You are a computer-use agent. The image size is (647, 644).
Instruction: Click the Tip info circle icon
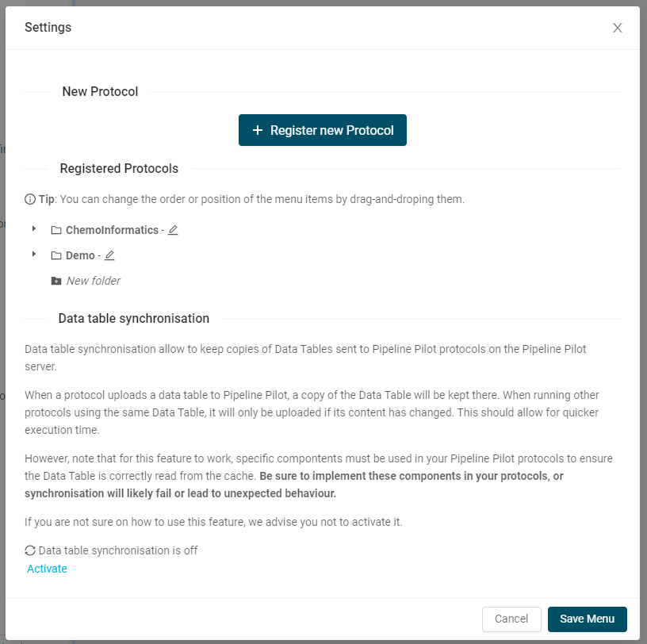point(30,199)
